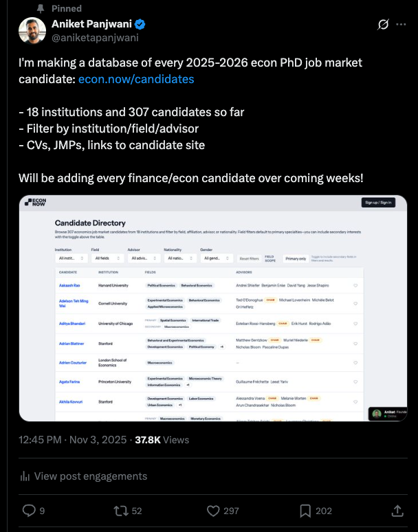Open the Gender filter dropdown

point(215,258)
